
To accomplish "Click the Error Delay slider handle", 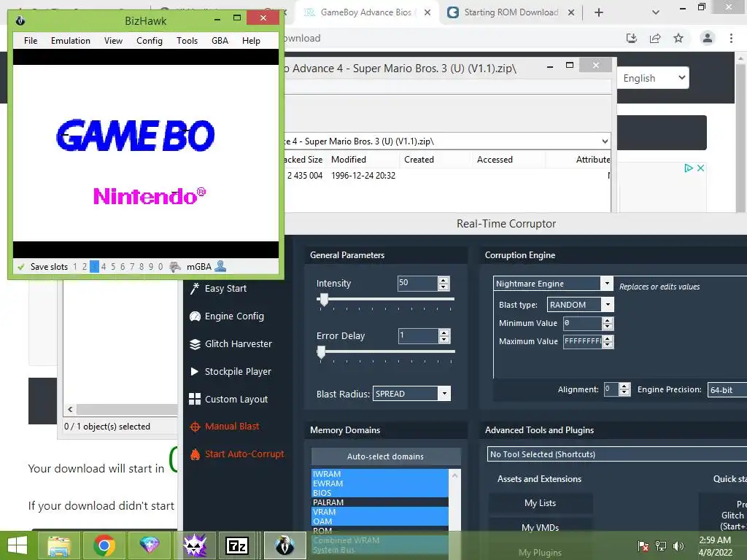I will pyautogui.click(x=321, y=352).
